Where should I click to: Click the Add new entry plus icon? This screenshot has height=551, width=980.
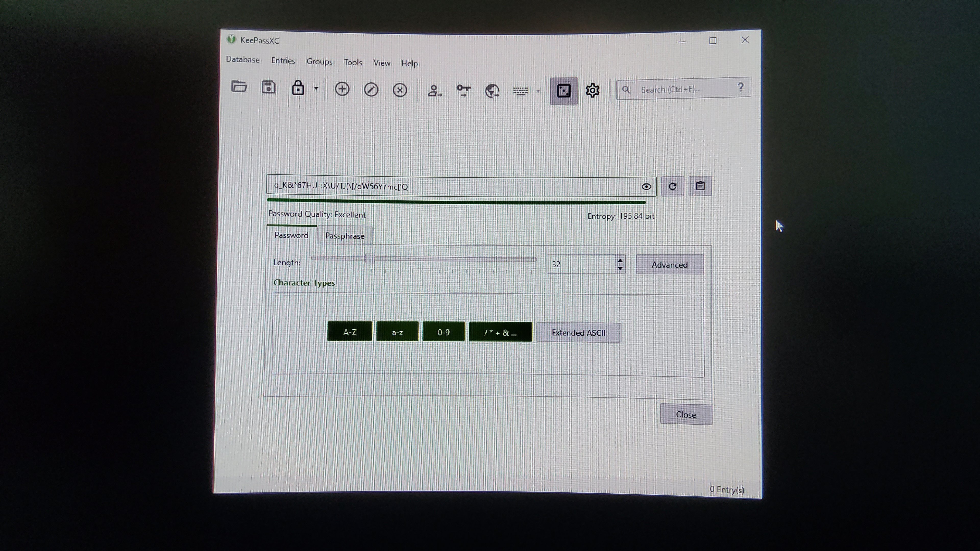click(342, 89)
